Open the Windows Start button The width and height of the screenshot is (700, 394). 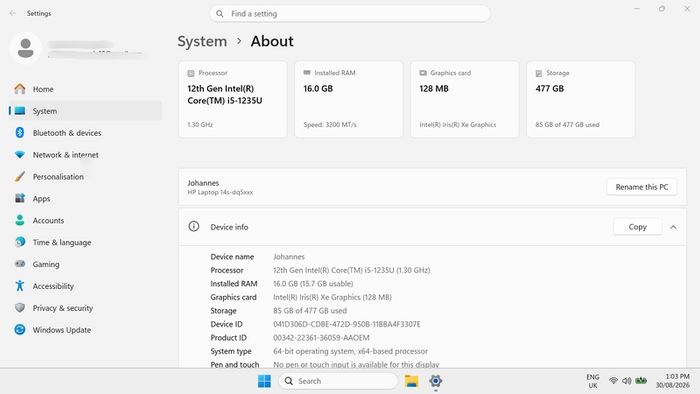(264, 381)
